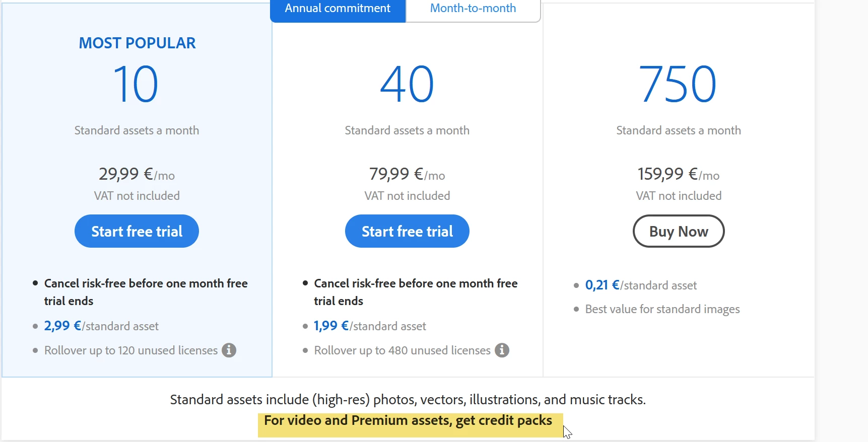Click the 29,99 €/mo price
Image resolution: width=868 pixels, height=442 pixels.
pos(137,174)
